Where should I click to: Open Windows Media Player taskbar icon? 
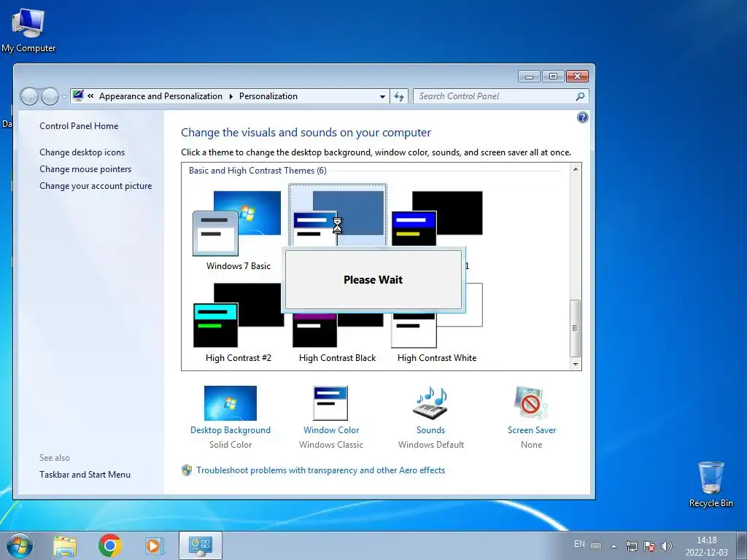click(x=154, y=545)
